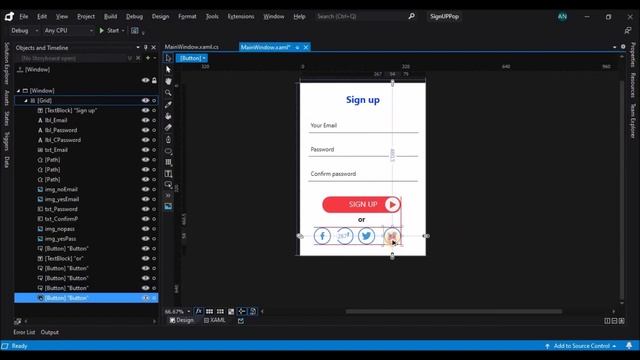Hide the lbl_Email element
Image resolution: width=640 pixels, height=360 pixels.
pos(145,120)
